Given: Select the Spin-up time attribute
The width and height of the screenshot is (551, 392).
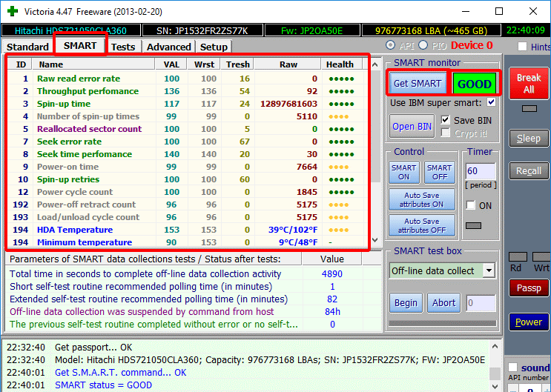Looking at the screenshot, I should 187,104.
